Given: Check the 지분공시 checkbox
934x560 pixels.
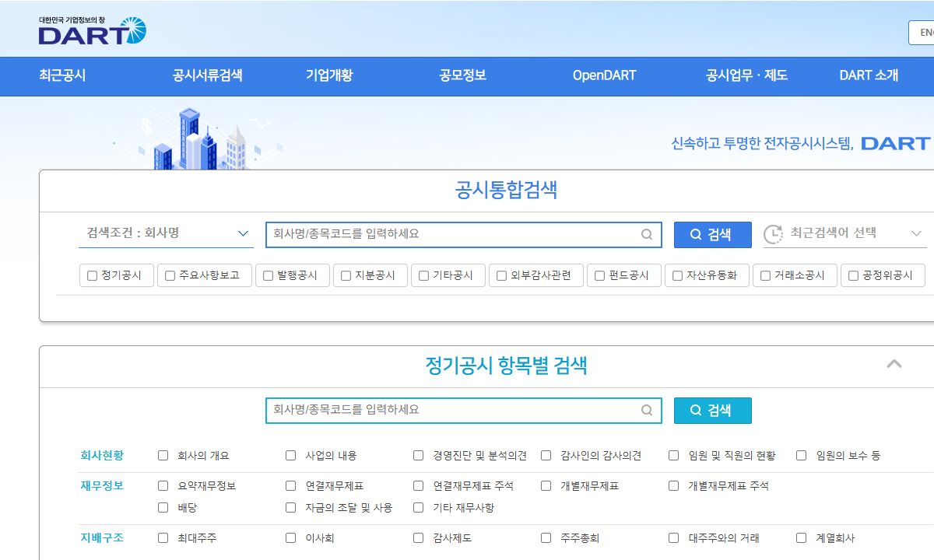Looking at the screenshot, I should [346, 275].
